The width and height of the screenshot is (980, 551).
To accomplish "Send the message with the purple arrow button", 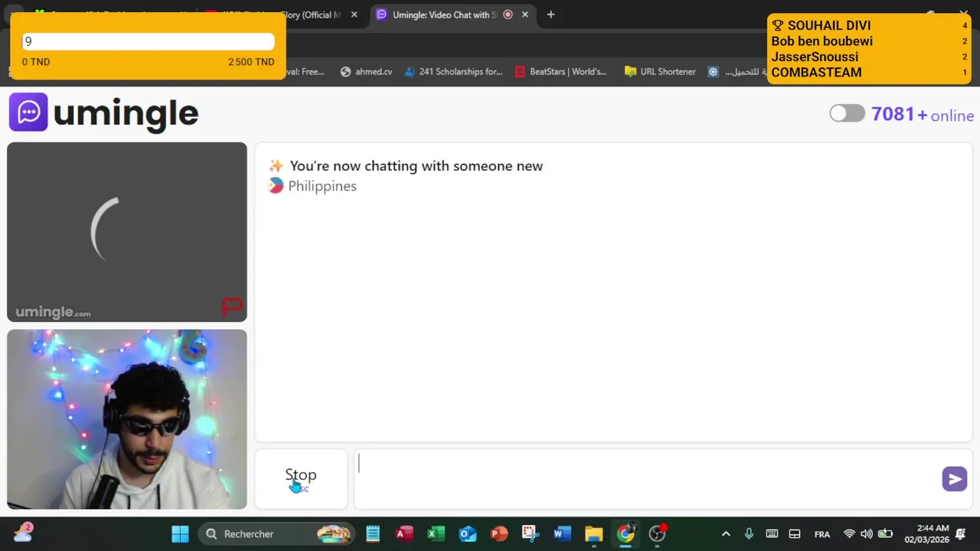I will (954, 479).
